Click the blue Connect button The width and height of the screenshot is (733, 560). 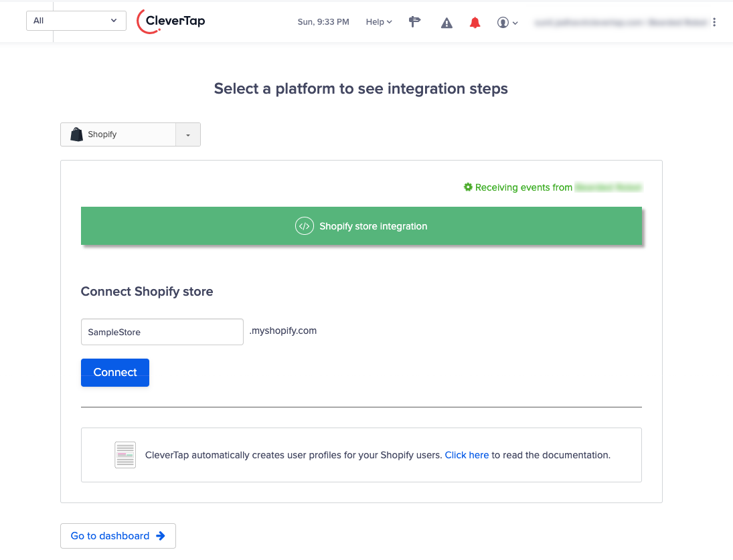(x=115, y=373)
